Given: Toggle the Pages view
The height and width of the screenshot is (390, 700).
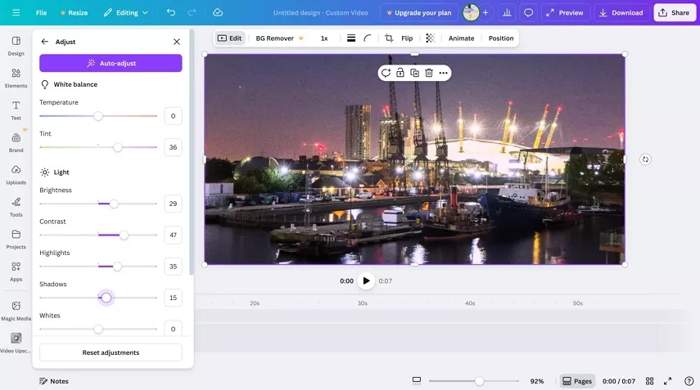Looking at the screenshot, I should [x=577, y=381].
